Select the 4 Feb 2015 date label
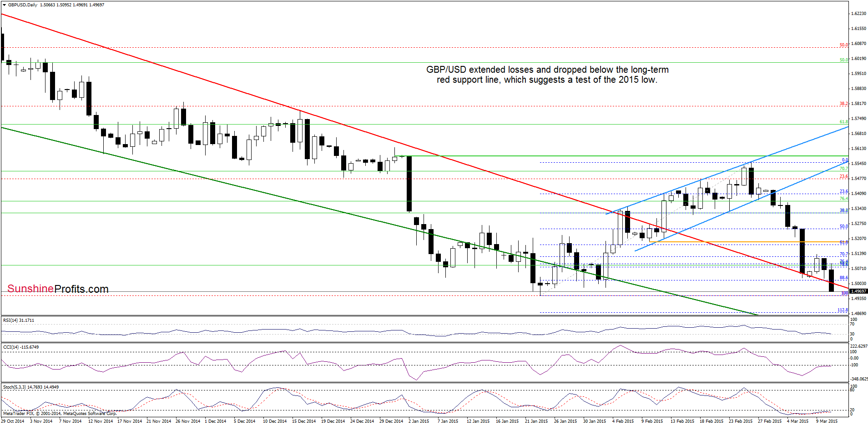Image resolution: width=868 pixels, height=425 pixels. pos(623,421)
